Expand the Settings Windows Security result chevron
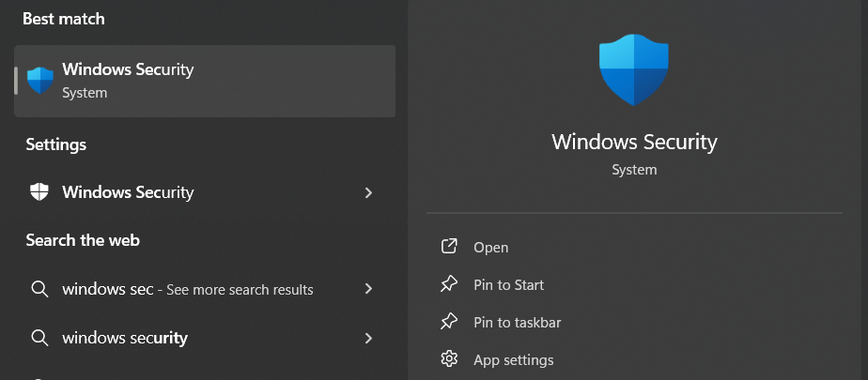 coord(368,192)
